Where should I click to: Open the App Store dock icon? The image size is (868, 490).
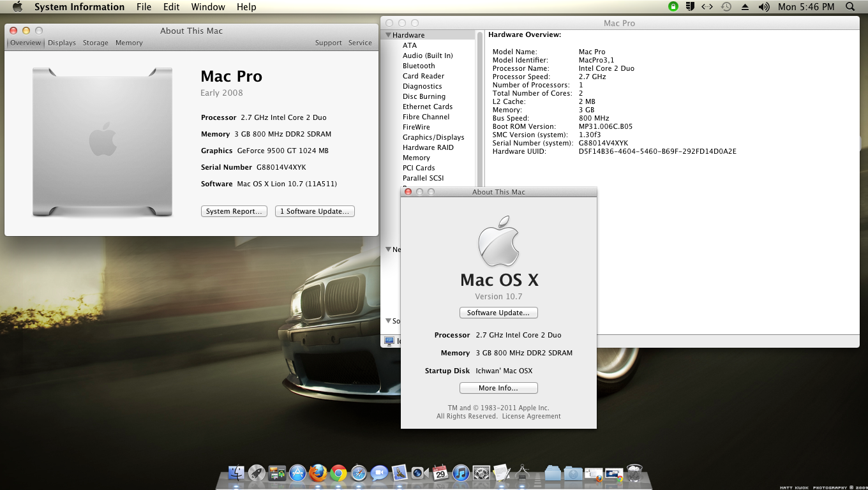[x=297, y=473]
